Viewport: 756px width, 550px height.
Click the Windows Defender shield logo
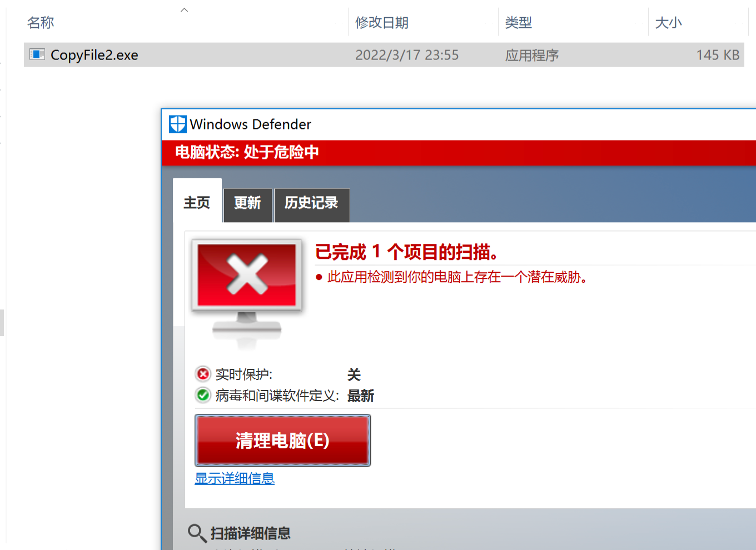pyautogui.click(x=178, y=124)
